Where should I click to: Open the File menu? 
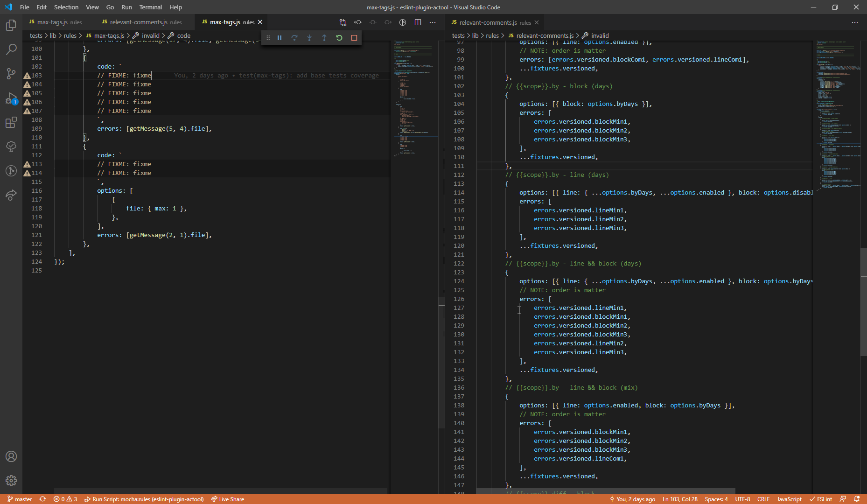(25, 7)
